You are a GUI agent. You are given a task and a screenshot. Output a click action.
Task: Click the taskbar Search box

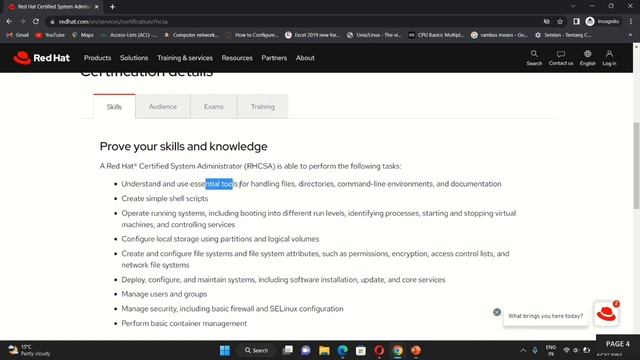(x=256, y=351)
